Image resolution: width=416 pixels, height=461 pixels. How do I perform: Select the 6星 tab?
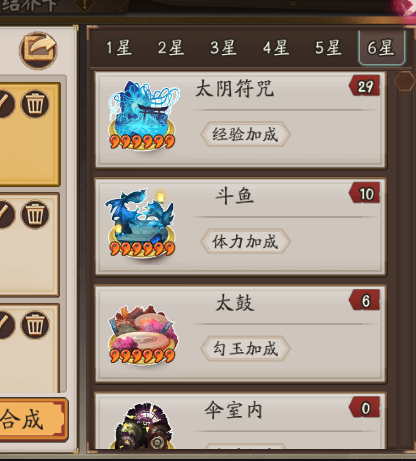coord(382,47)
